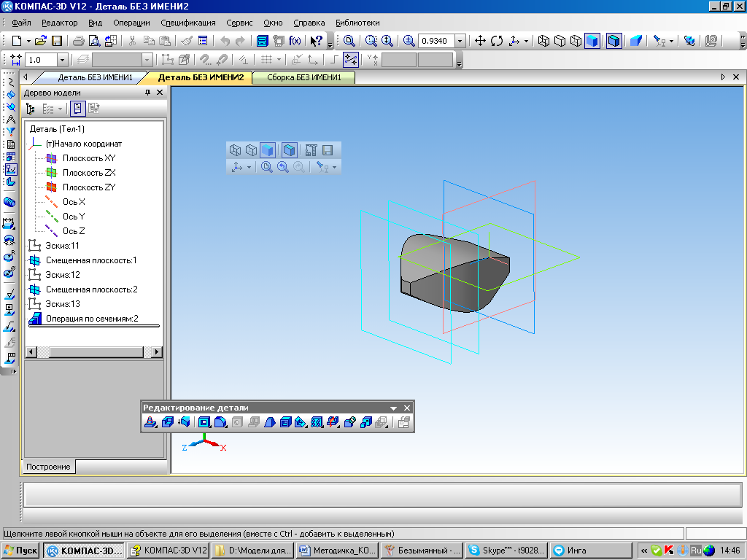The image size is (747, 560).
Task: Open the D:\Модели для taskbar folder
Action: pos(253,551)
